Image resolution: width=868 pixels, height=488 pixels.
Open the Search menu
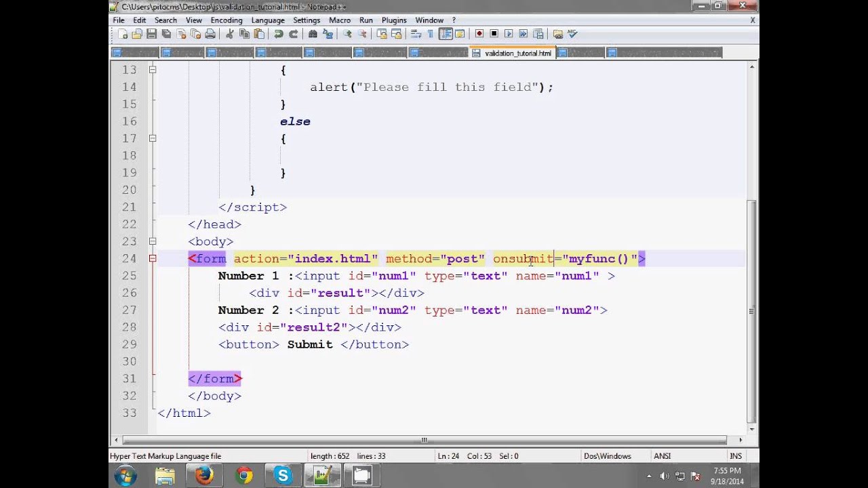[x=165, y=20]
